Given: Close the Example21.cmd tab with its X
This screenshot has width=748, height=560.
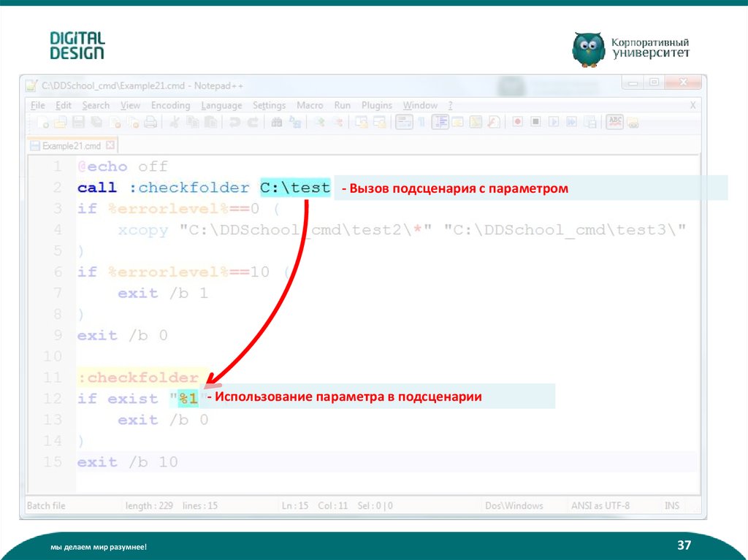Looking at the screenshot, I should 110,145.
